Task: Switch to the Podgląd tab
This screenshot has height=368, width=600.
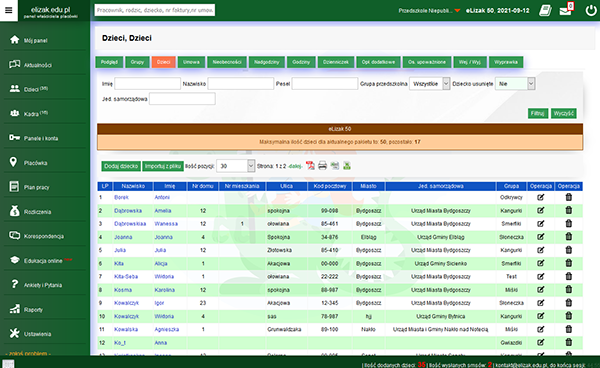Action: pyautogui.click(x=109, y=62)
